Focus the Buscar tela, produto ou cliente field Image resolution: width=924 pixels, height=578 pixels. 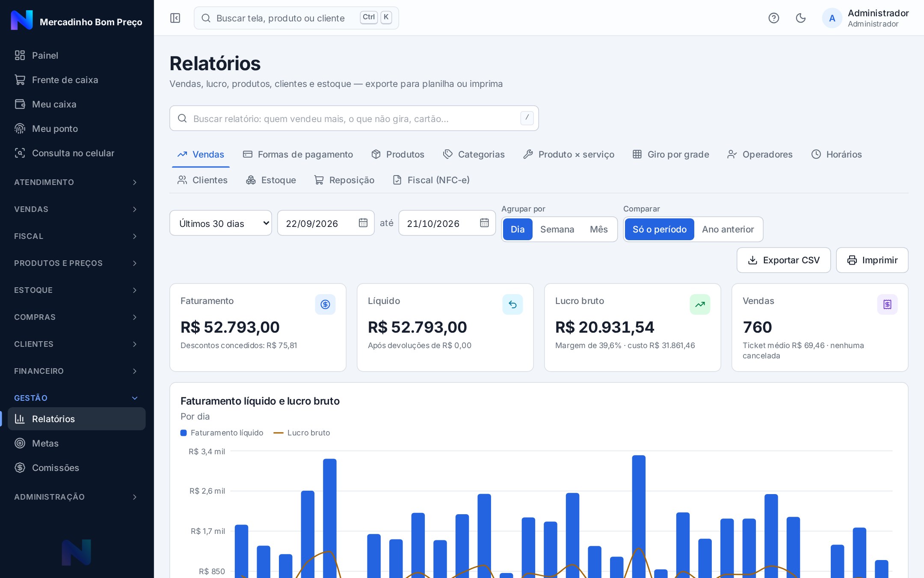(x=296, y=18)
